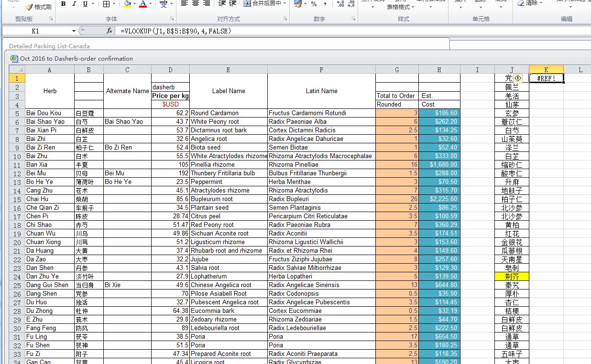Apply center text alignment
Screen dimensions: 591x364
point(196,3)
